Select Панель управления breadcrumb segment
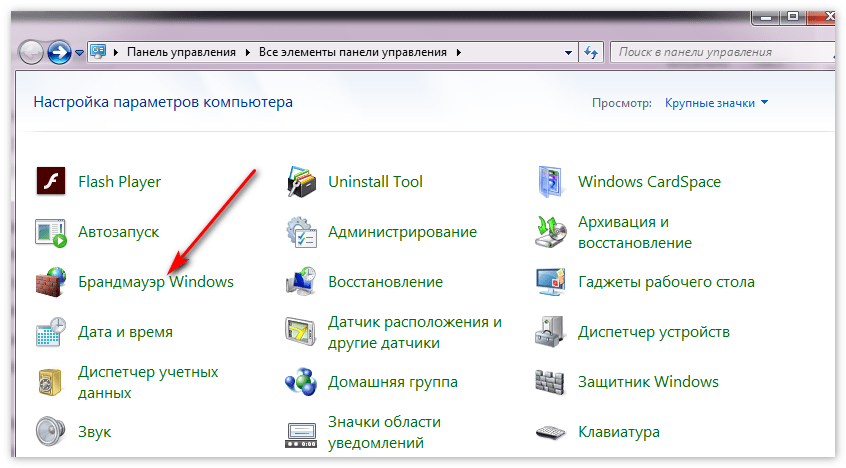 pos(181,52)
